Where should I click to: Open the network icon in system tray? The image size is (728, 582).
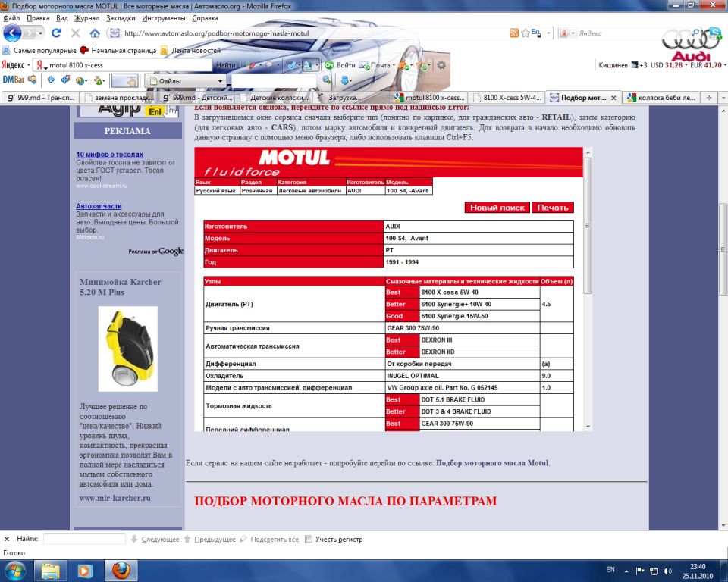[654, 571]
